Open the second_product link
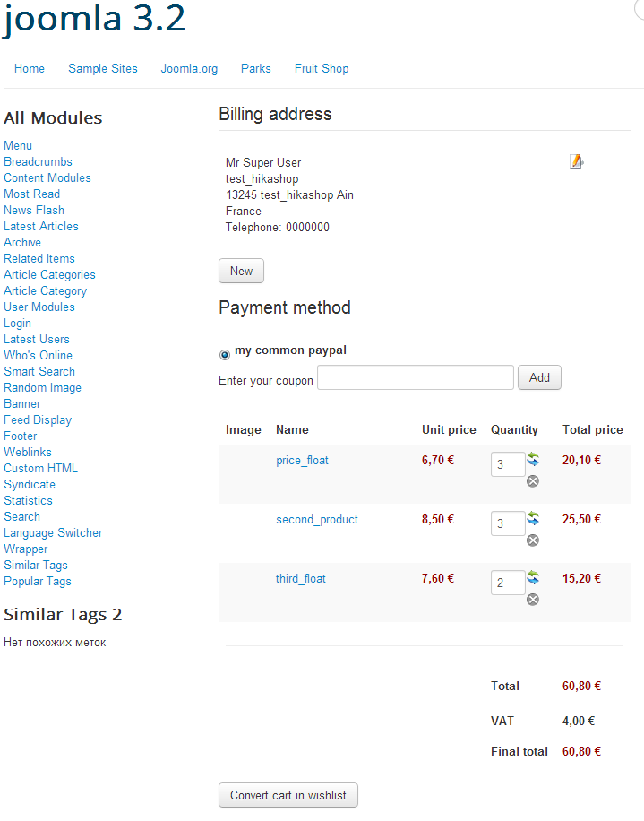Image resolution: width=644 pixels, height=821 pixels. click(317, 519)
